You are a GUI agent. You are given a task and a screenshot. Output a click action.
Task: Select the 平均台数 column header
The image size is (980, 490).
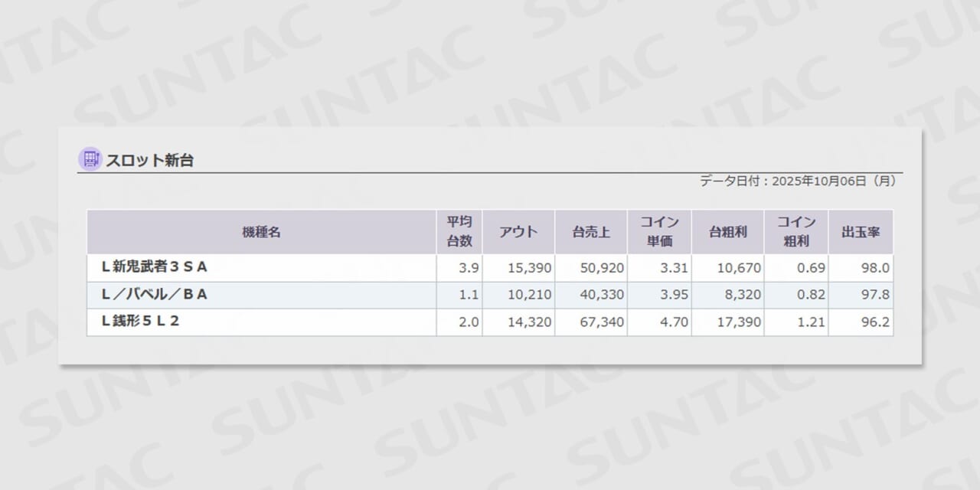click(x=459, y=232)
